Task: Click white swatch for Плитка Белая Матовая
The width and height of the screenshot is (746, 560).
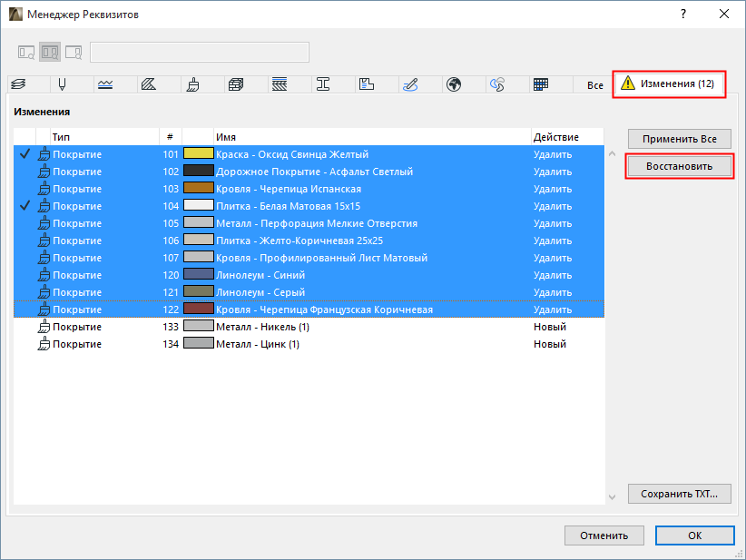Action: click(199, 205)
